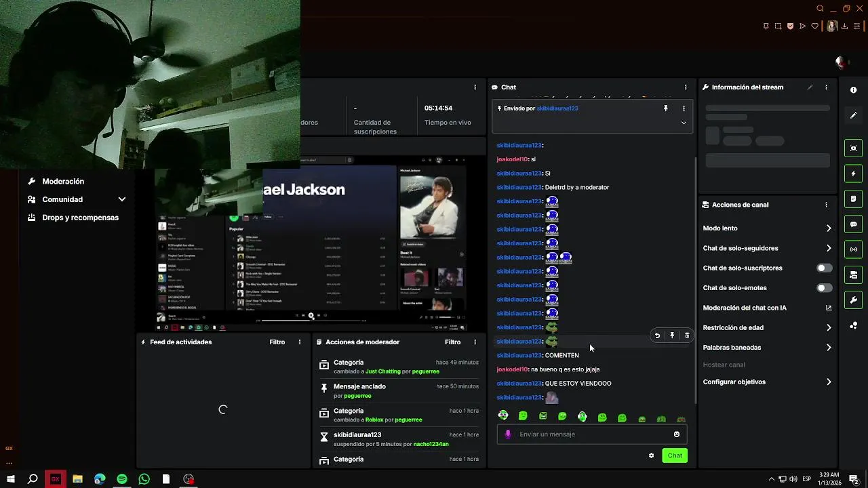Click joakodel10 username on 'na bueno' message
The width and height of the screenshot is (868, 488).
512,369
